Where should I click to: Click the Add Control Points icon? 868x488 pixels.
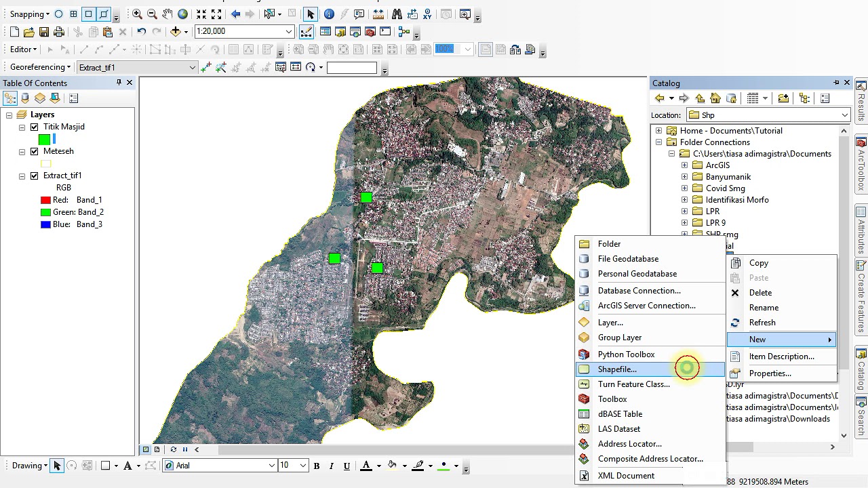tap(205, 67)
